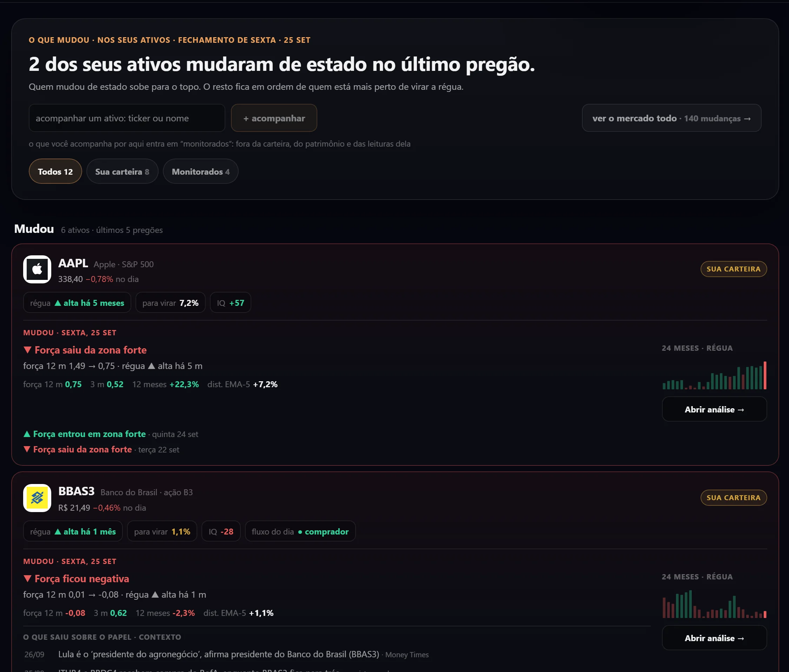The height and width of the screenshot is (672, 789).
Task: Select the 'Todos 12' filter tab
Action: (55, 171)
